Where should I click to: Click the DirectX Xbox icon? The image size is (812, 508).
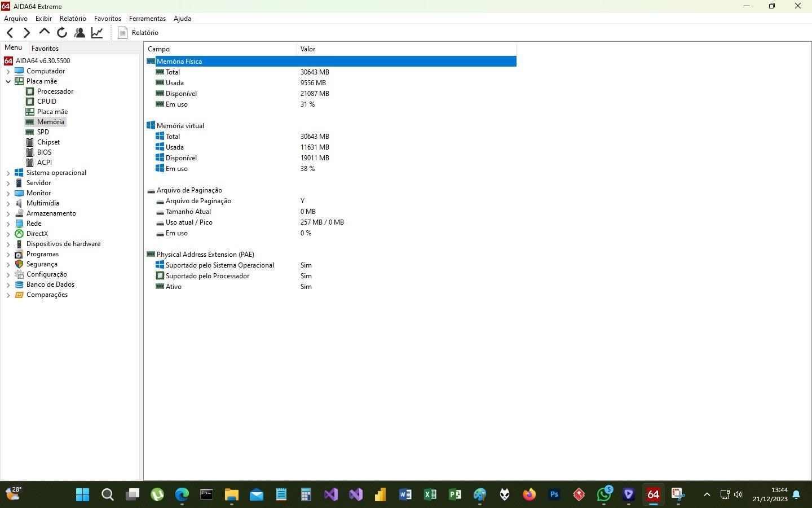pyautogui.click(x=19, y=234)
